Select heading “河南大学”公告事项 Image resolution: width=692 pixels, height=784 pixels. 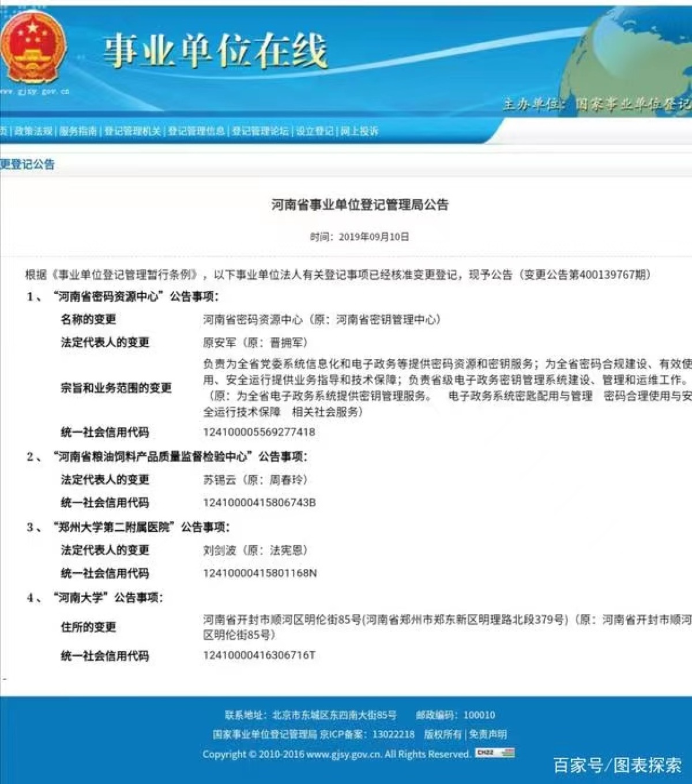point(108,598)
